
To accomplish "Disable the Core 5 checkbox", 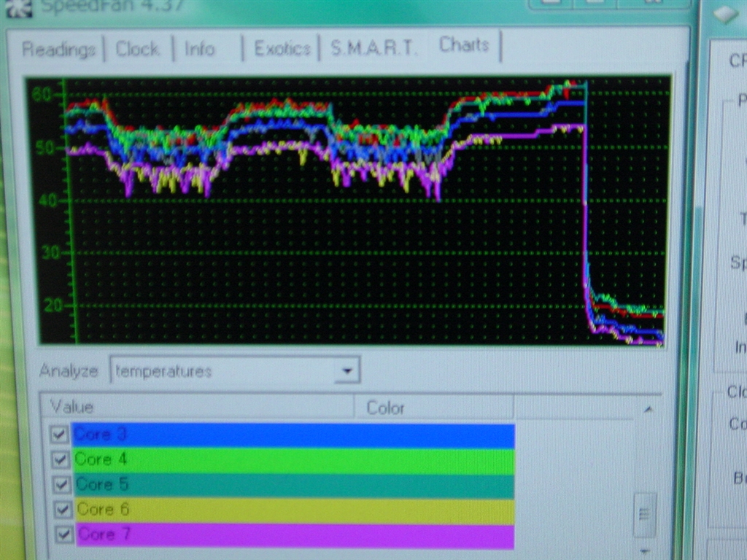I will 61,485.
